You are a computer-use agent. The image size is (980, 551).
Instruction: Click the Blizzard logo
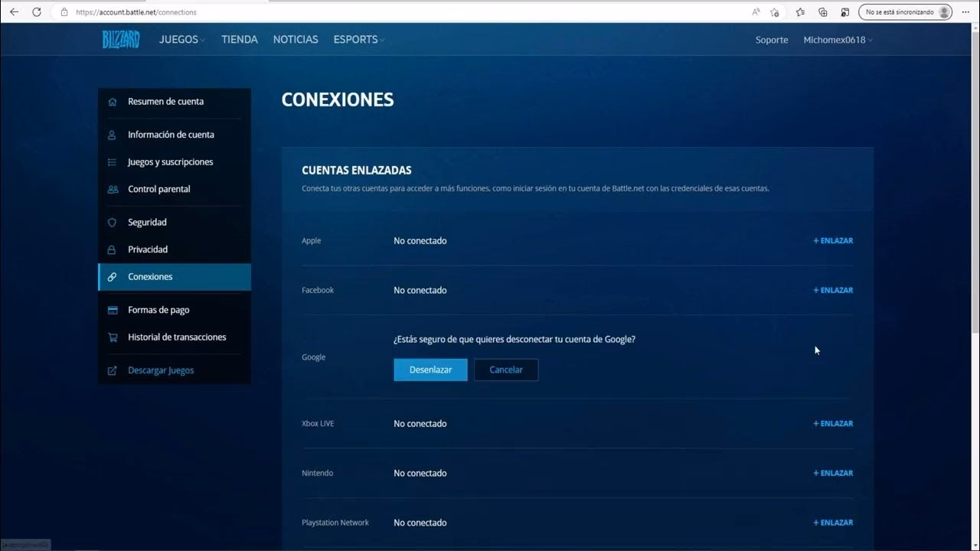click(121, 40)
